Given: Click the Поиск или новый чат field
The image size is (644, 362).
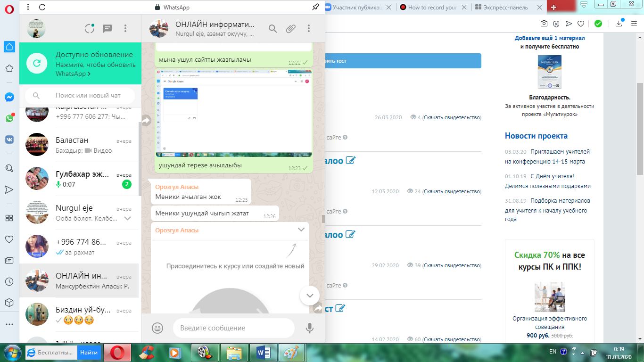Looking at the screenshot, I should pyautogui.click(x=80, y=96).
